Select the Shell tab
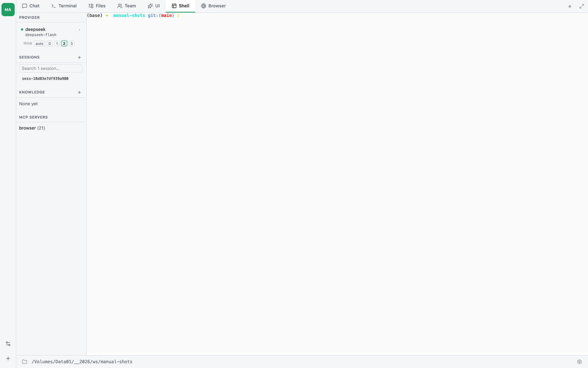The width and height of the screenshot is (588, 368). 180,6
